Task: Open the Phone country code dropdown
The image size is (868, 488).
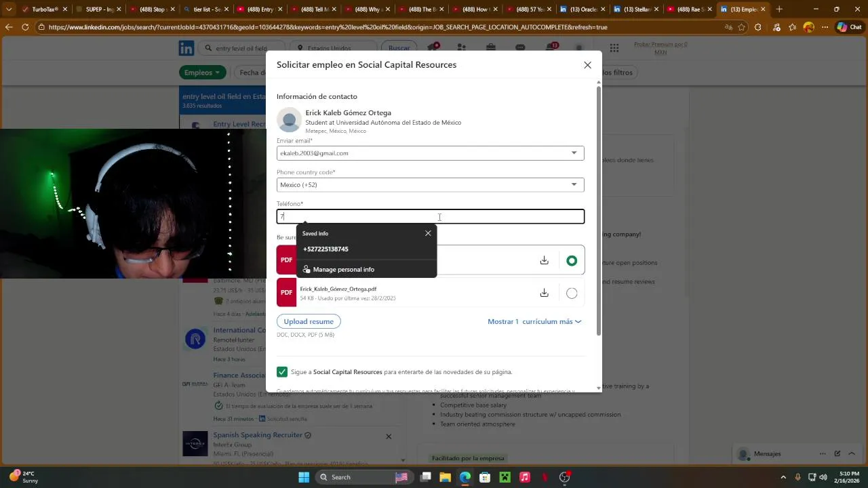Action: 430,184
